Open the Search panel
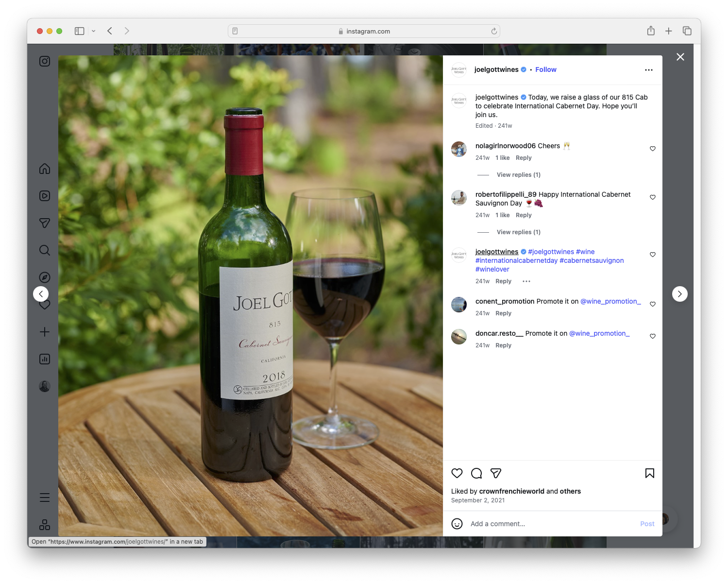Viewport: 728px width, 584px height. coord(44,250)
